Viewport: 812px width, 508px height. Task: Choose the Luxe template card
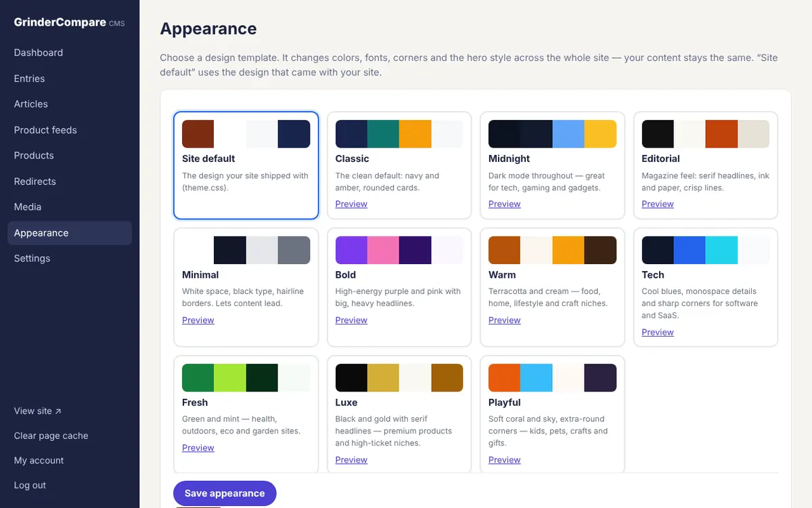click(x=399, y=415)
